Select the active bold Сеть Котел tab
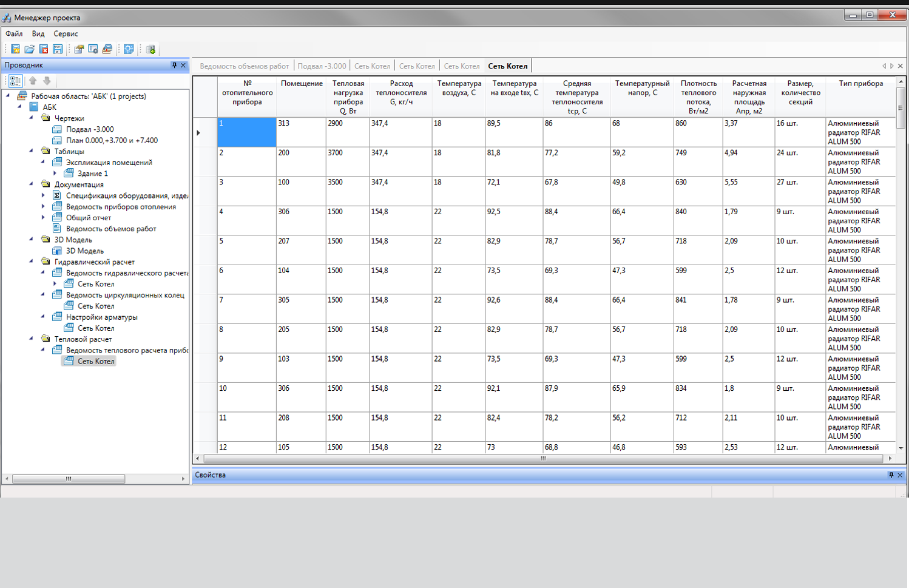909x588 pixels. (x=508, y=66)
